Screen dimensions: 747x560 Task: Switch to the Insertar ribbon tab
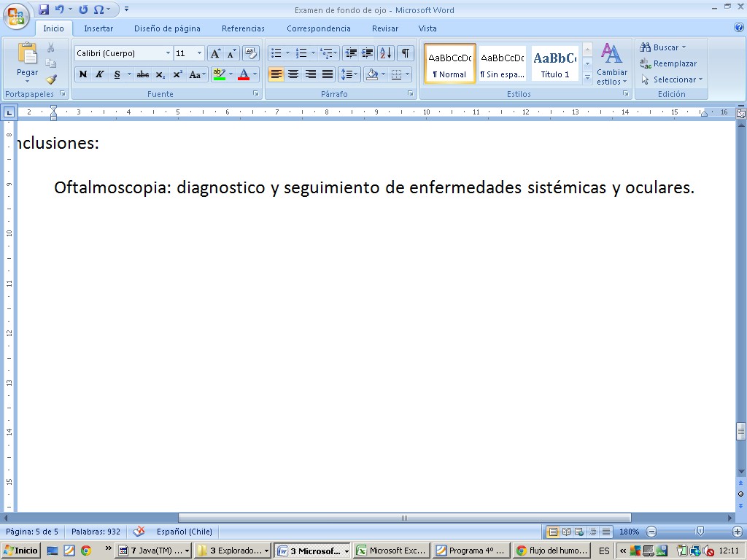tap(98, 28)
